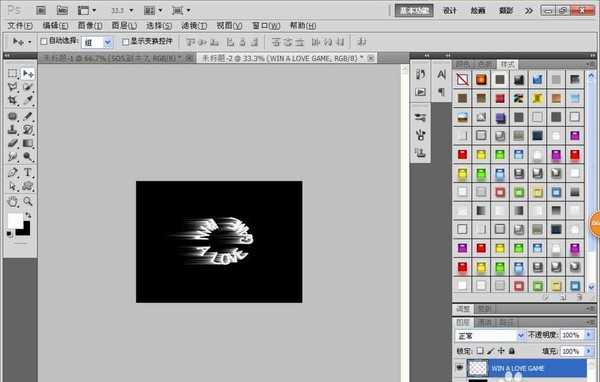600x382 pixels.
Task: Open the View Extras dropdown
Action: click(x=87, y=10)
